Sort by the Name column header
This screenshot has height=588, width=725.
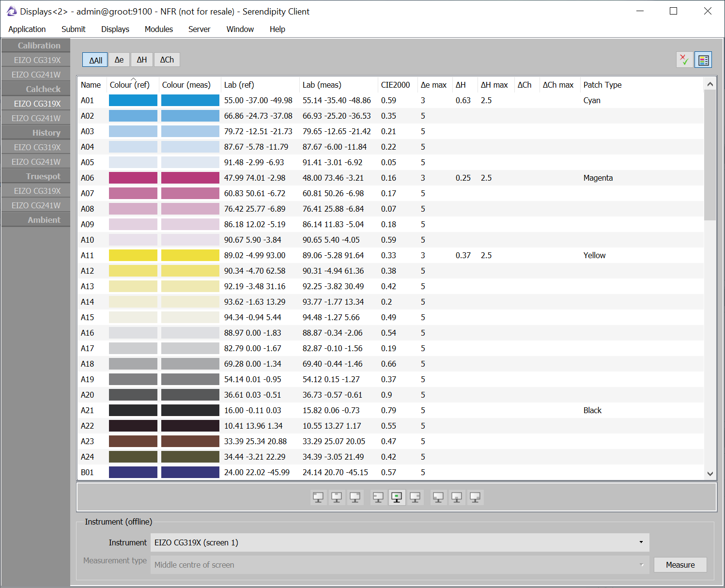point(91,85)
